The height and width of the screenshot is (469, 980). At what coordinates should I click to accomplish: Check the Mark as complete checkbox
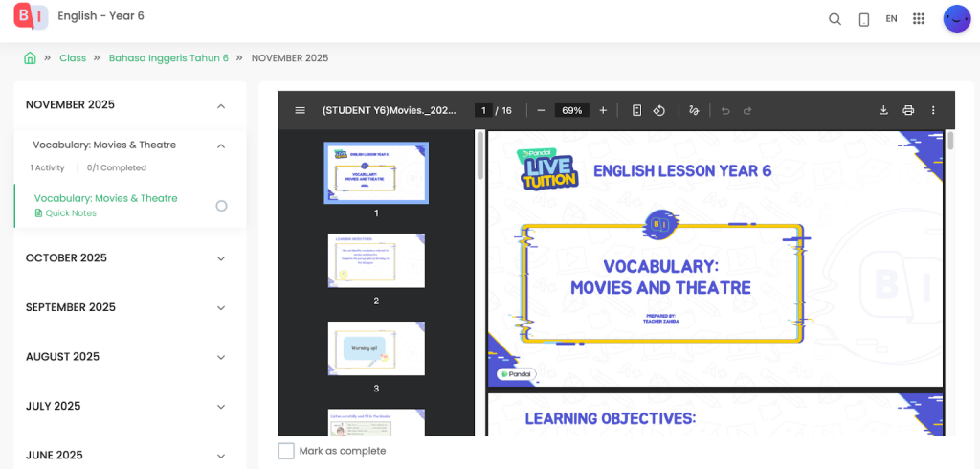pyautogui.click(x=286, y=451)
